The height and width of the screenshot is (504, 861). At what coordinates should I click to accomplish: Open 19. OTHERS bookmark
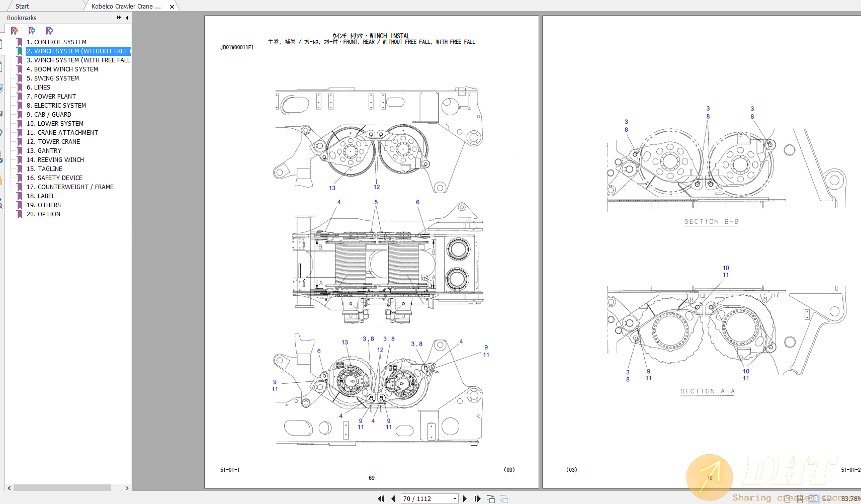(44, 205)
